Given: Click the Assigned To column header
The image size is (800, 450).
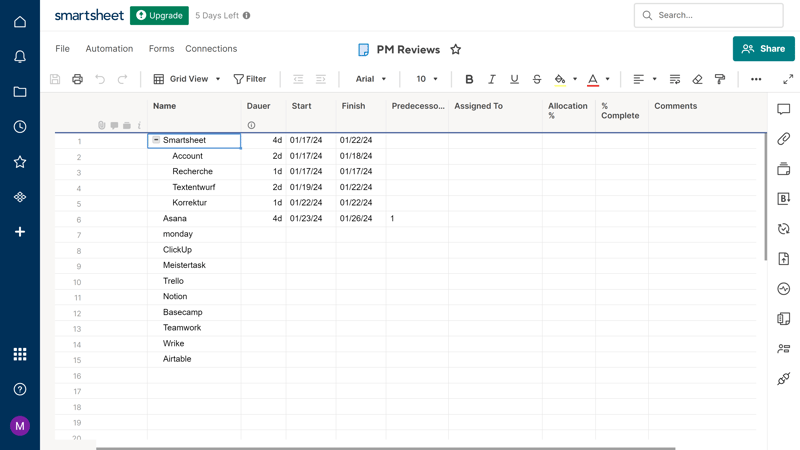Looking at the screenshot, I should click(495, 111).
